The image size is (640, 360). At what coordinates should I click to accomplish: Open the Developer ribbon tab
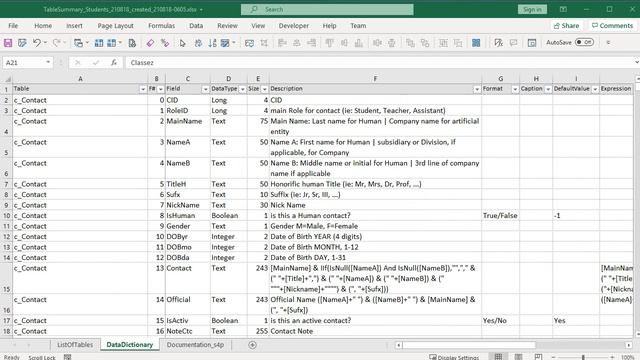(x=294, y=26)
